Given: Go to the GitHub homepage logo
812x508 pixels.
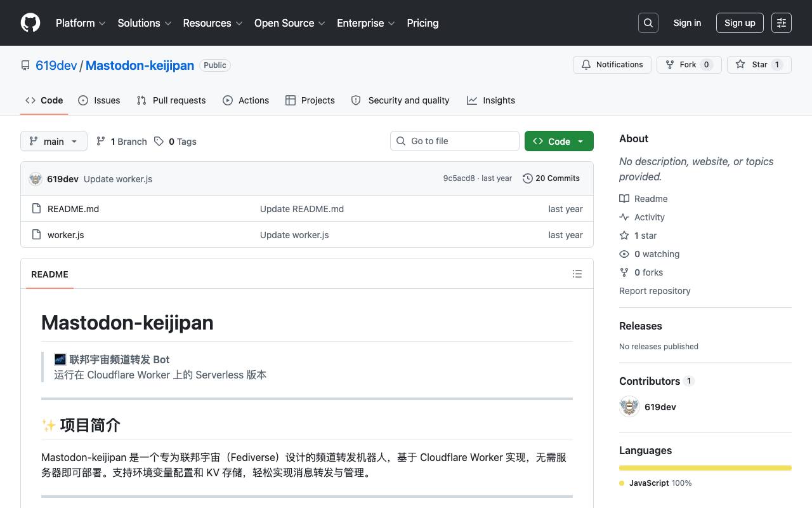Looking at the screenshot, I should click(30, 23).
